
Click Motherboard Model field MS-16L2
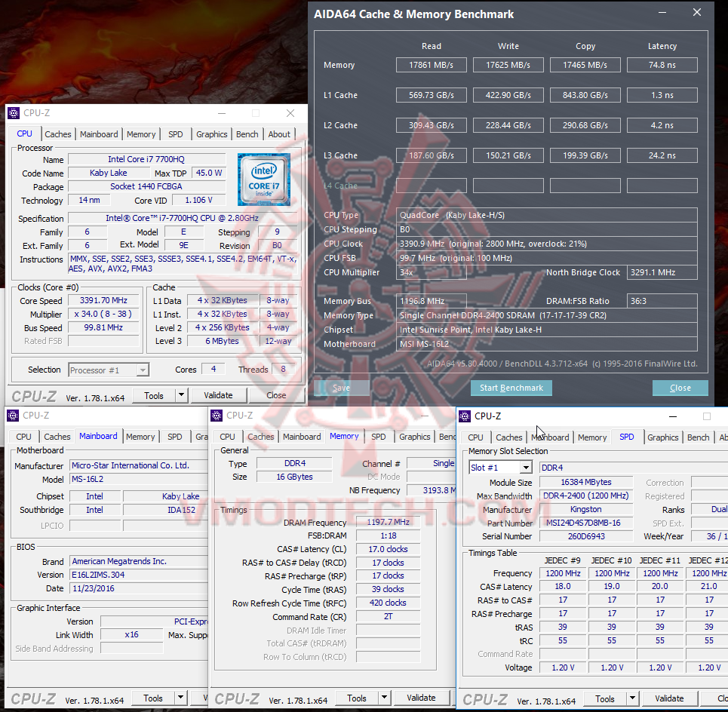pos(138,479)
